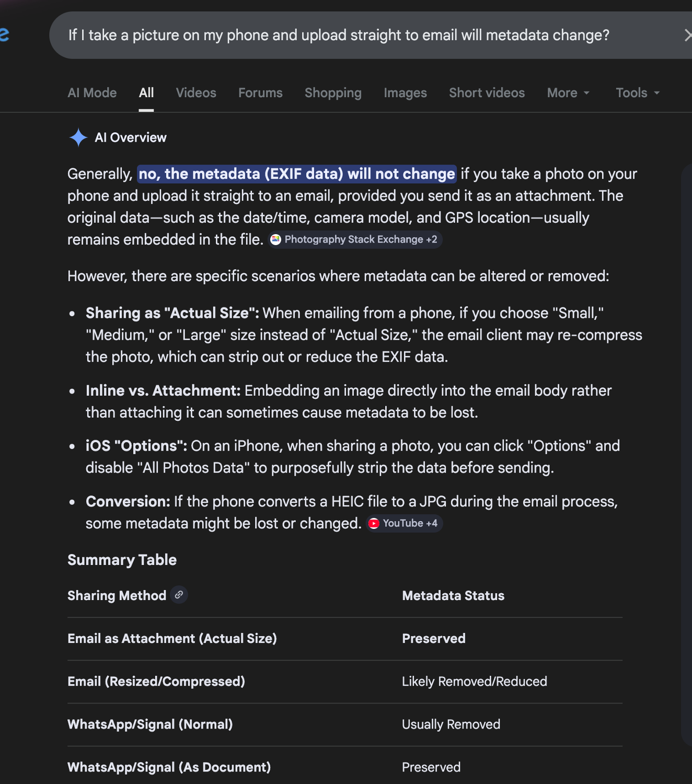Image resolution: width=692 pixels, height=784 pixels.
Task: Select the All results tab
Action: click(146, 93)
